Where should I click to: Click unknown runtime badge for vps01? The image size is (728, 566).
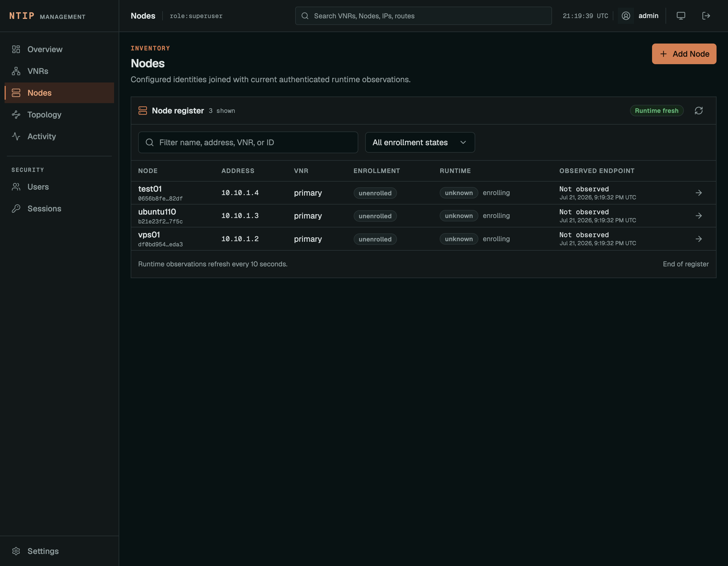click(459, 239)
